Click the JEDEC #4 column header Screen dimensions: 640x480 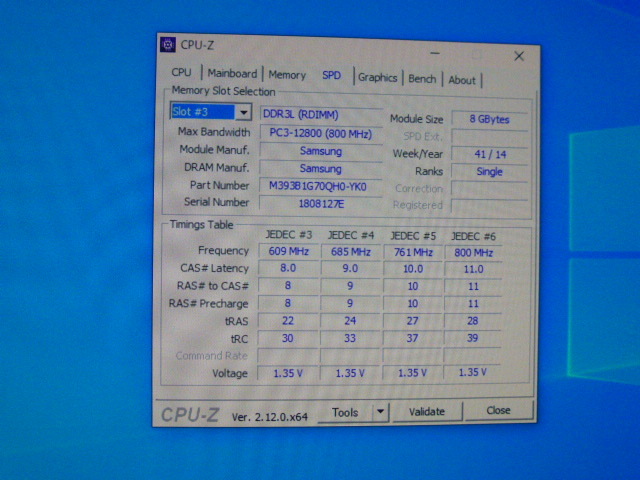[351, 236]
